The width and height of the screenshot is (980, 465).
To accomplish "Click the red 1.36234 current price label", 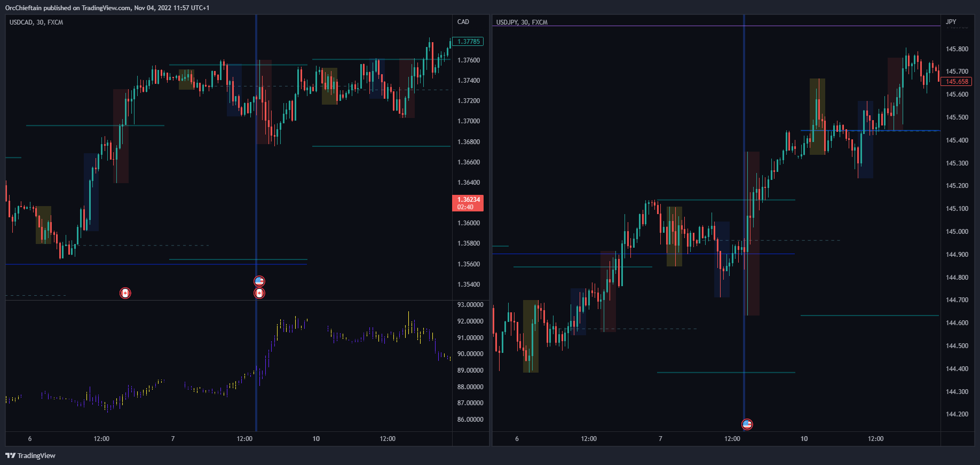I will 468,200.
